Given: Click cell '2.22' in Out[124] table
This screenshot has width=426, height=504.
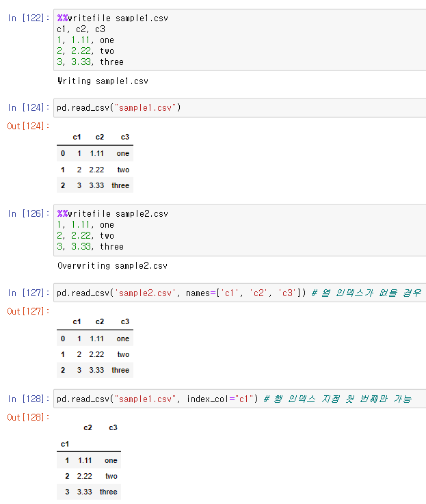Looking at the screenshot, I should coord(96,170).
